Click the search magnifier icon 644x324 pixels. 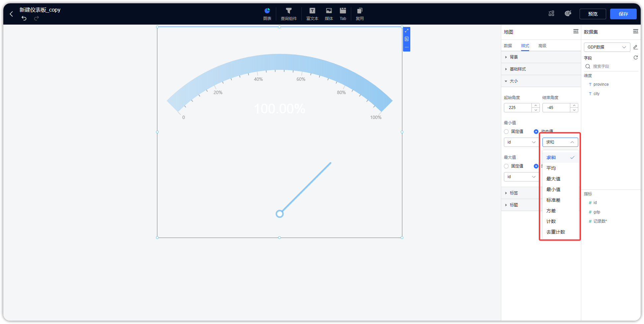[x=588, y=66]
